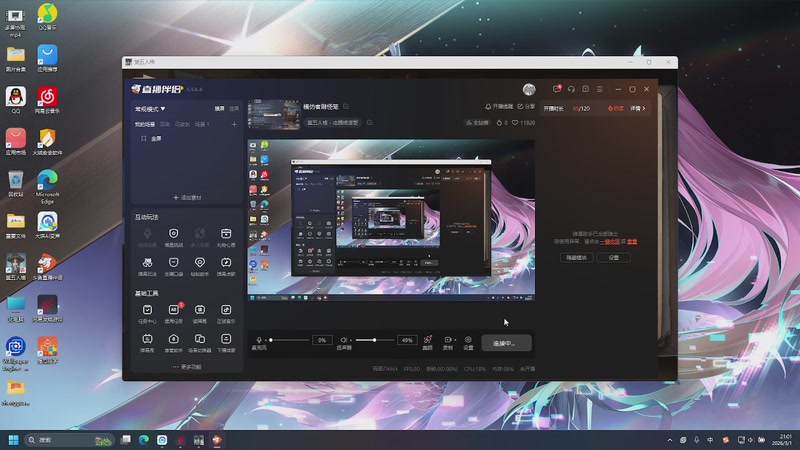Click the 连接中... start broadcast button
Screen dimensions: 800x450
[x=506, y=343]
